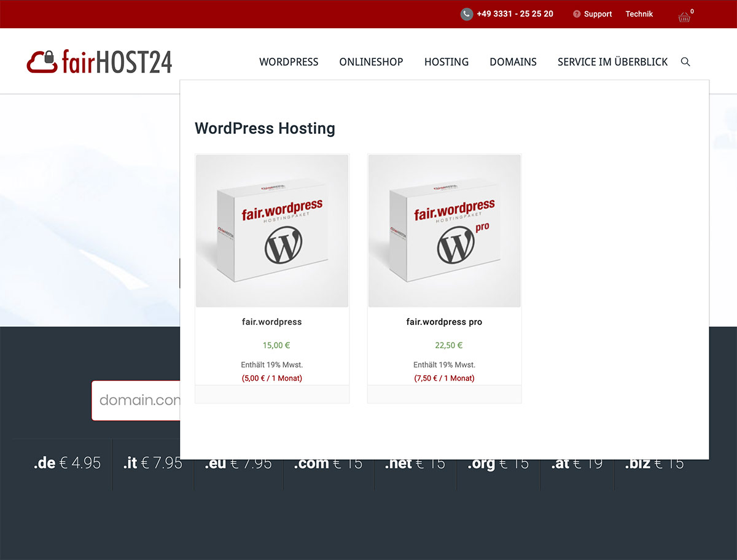This screenshot has height=560, width=737.
Task: Open search with the magnifying glass icon
Action: point(685,62)
